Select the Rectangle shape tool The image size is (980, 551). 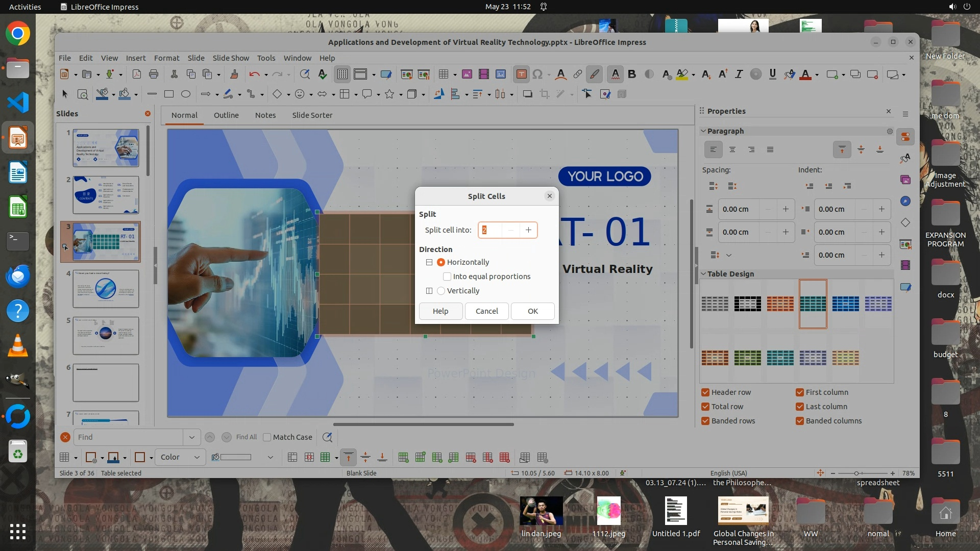point(169,94)
